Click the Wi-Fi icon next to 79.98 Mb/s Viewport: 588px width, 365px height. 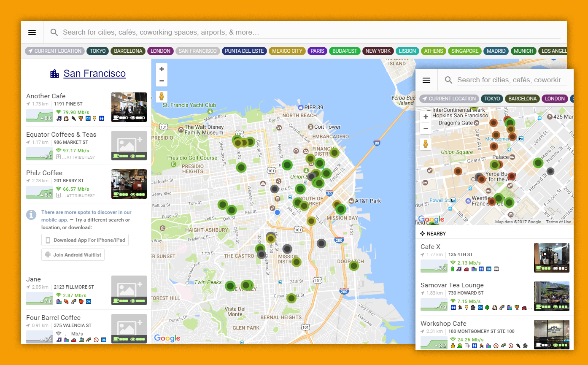click(x=58, y=112)
